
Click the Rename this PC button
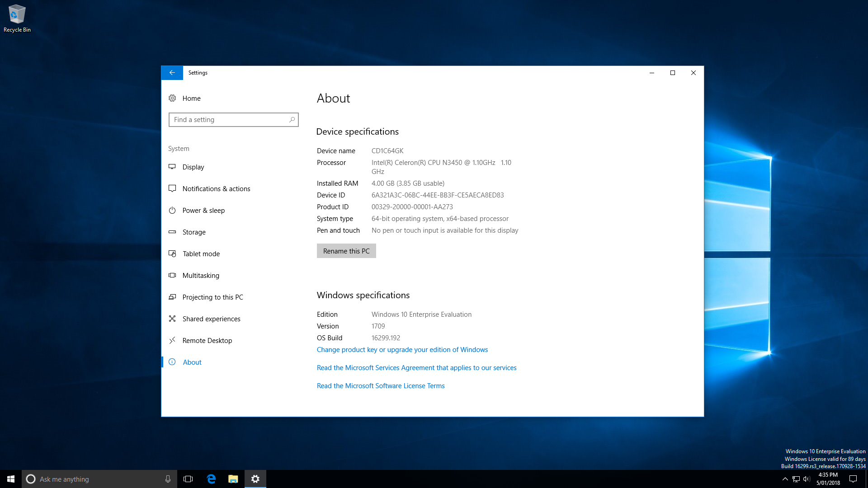(346, 251)
